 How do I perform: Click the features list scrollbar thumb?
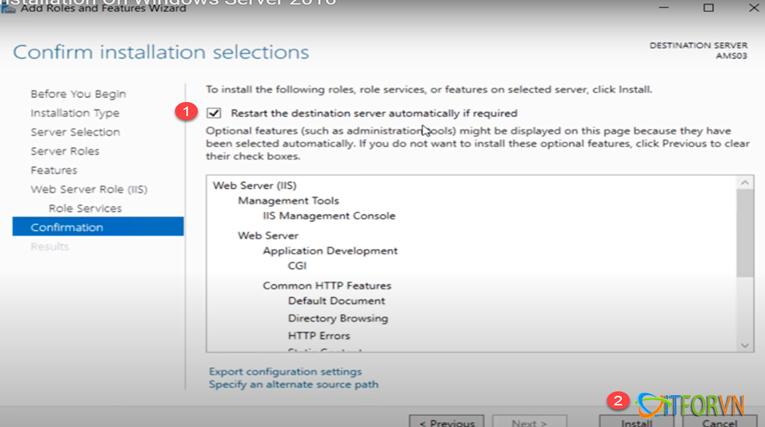pos(745,232)
